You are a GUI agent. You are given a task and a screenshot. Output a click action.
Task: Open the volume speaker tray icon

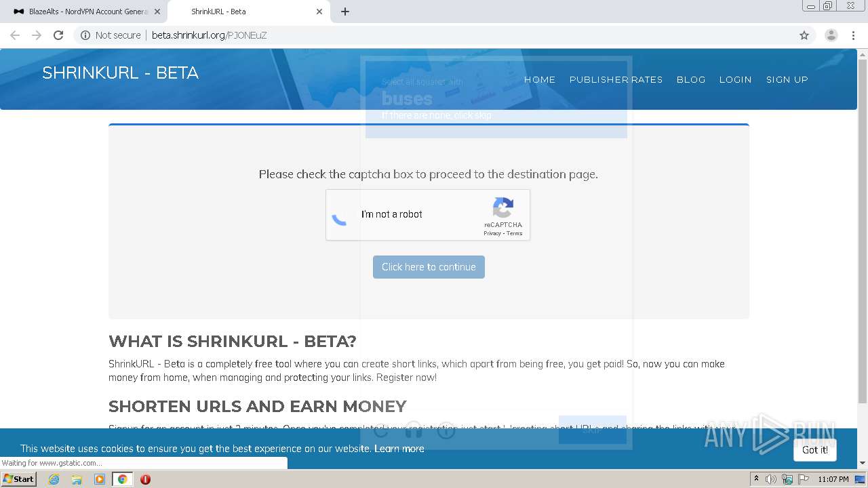click(x=771, y=479)
